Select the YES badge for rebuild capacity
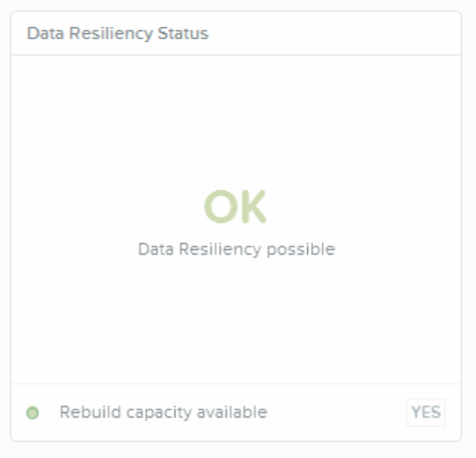The height and width of the screenshot is (458, 476). point(426,413)
